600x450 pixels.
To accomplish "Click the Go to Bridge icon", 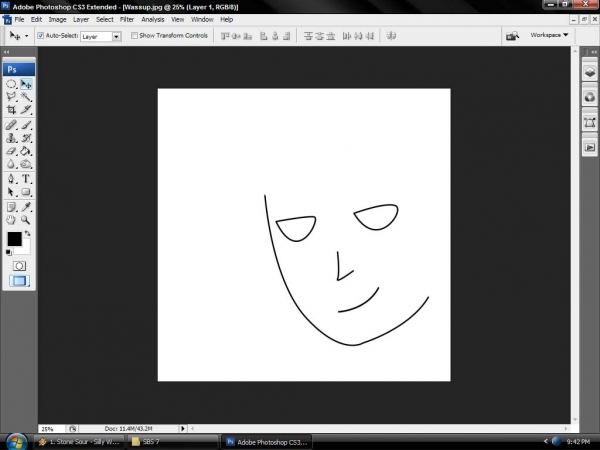I will (512, 36).
